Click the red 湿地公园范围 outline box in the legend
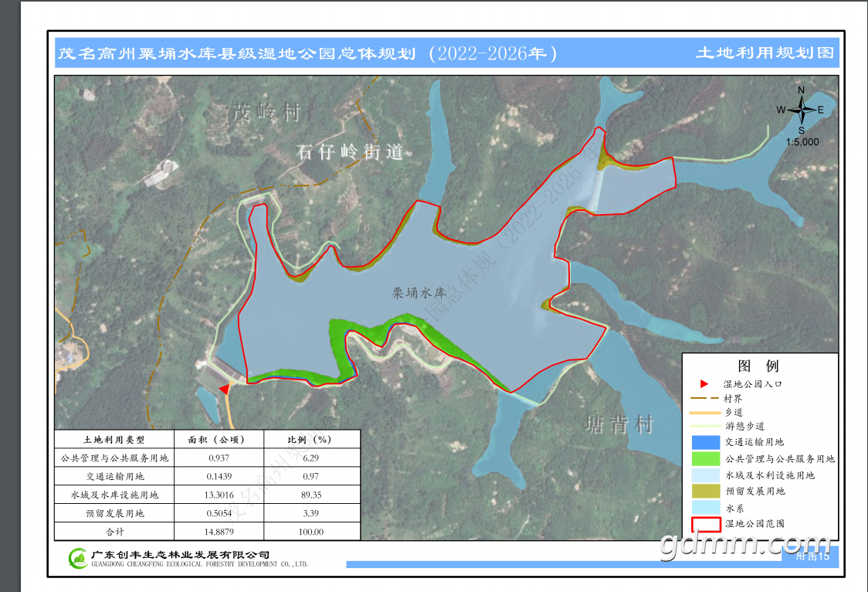Viewport: 868px width, 592px height. point(706,524)
